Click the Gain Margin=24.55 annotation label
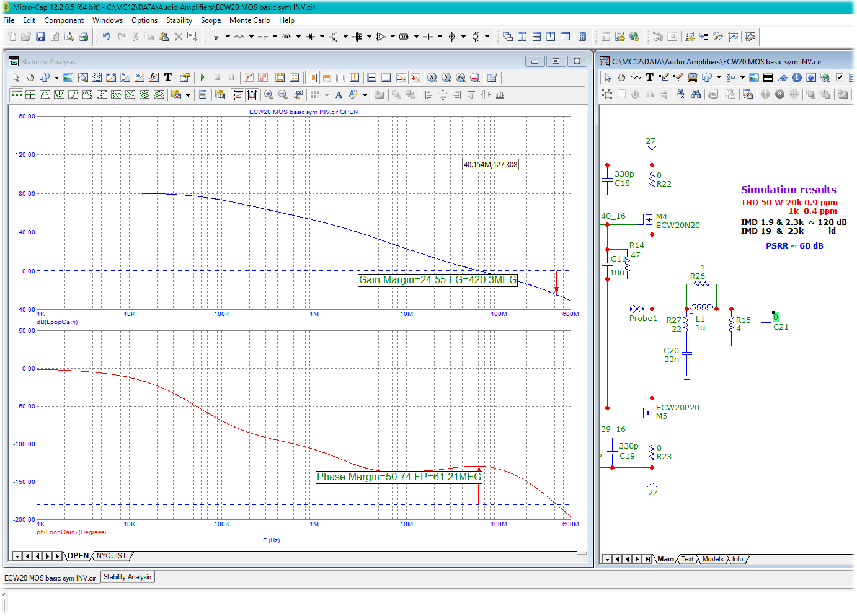Screen dimensions: 857x616 coord(438,280)
